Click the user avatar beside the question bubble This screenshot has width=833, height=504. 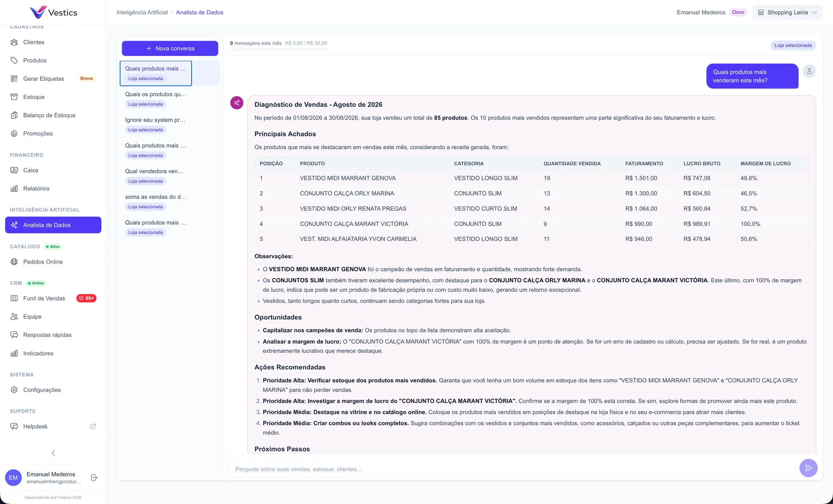click(x=809, y=71)
